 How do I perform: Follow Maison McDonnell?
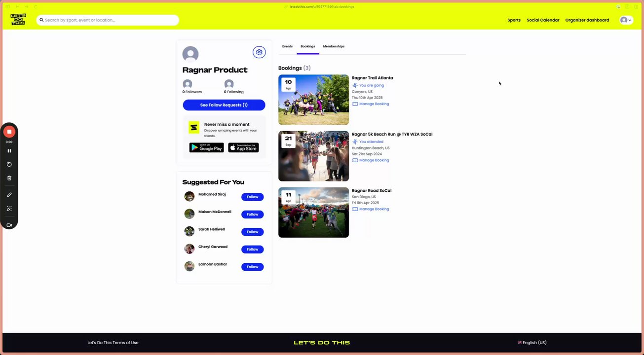pyautogui.click(x=252, y=214)
